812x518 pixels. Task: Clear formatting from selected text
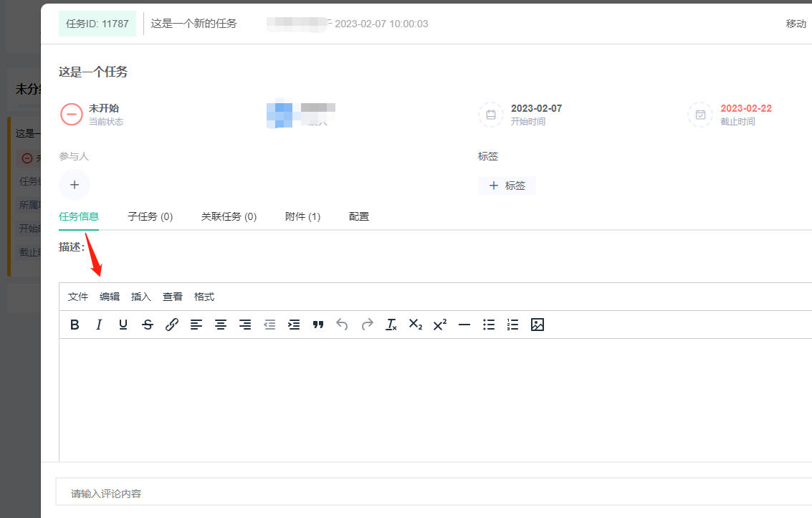coord(391,325)
